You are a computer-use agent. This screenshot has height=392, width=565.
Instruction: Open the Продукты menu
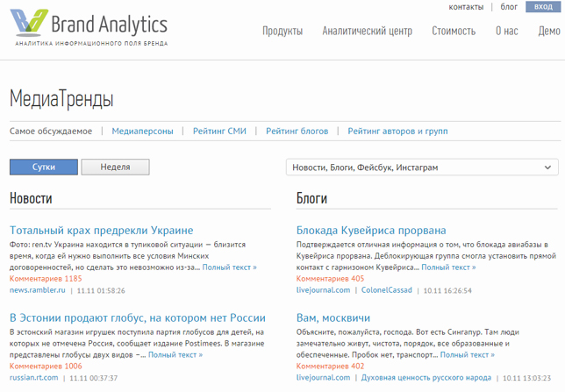[x=282, y=31]
